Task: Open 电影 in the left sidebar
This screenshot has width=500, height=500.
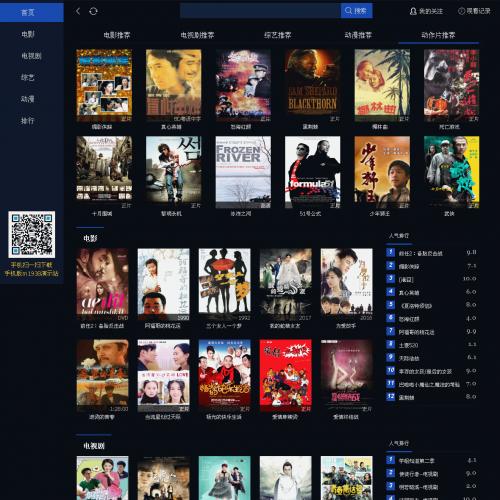Action: [x=28, y=34]
